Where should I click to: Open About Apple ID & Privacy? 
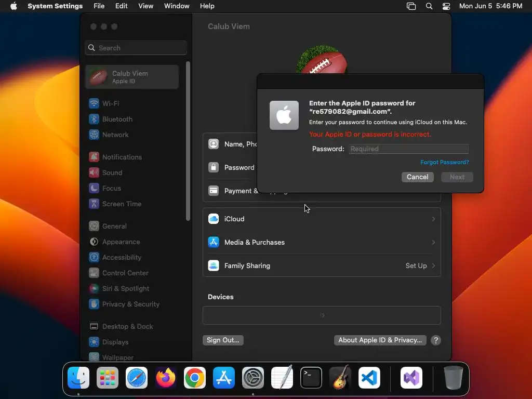[x=380, y=340]
